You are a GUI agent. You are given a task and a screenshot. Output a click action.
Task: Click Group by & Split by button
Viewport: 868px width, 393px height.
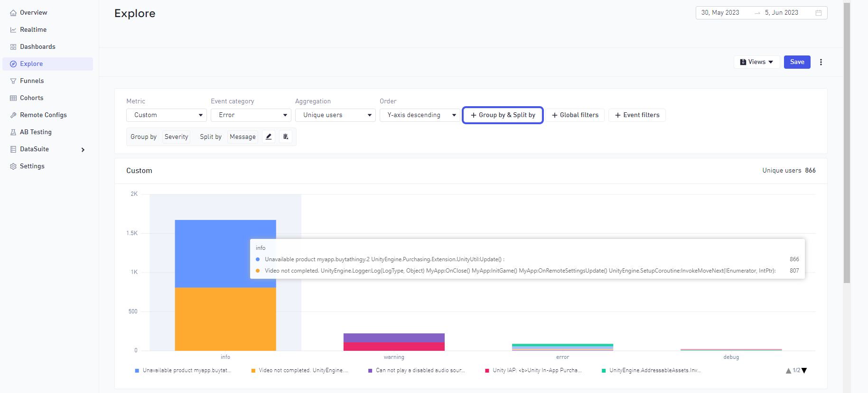(503, 115)
